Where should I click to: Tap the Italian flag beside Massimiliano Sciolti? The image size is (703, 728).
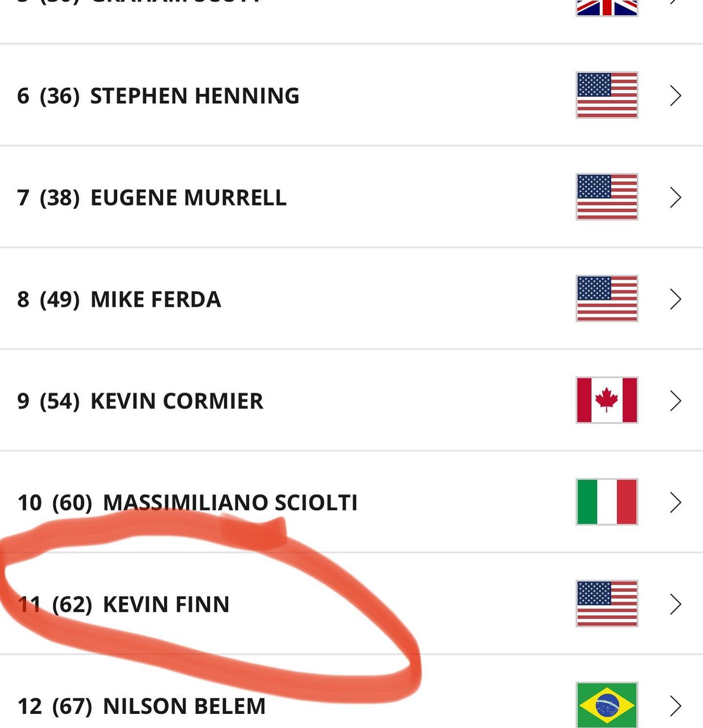607,502
